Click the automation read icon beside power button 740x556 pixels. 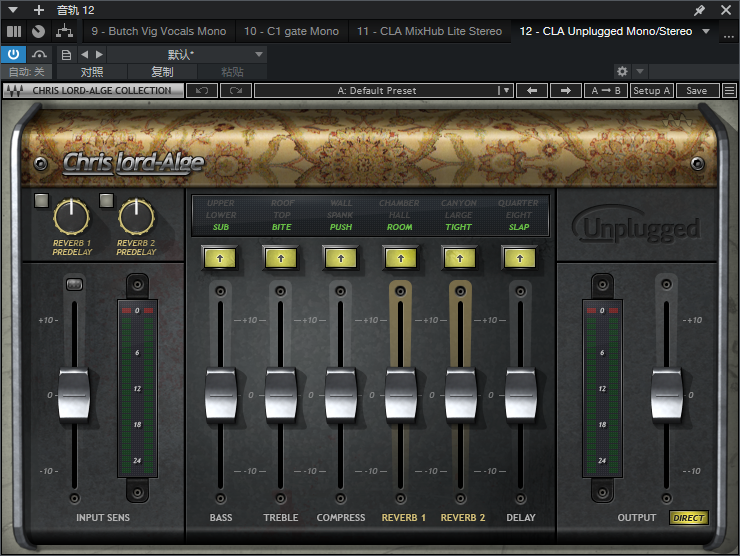(x=40, y=54)
